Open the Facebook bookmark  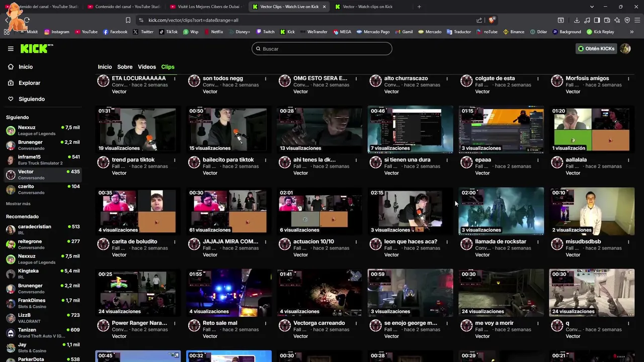tap(115, 32)
